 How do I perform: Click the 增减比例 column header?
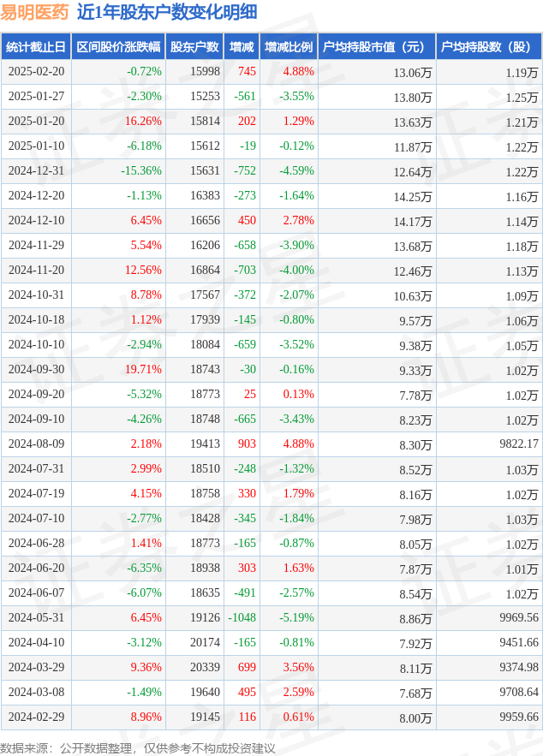288,47
